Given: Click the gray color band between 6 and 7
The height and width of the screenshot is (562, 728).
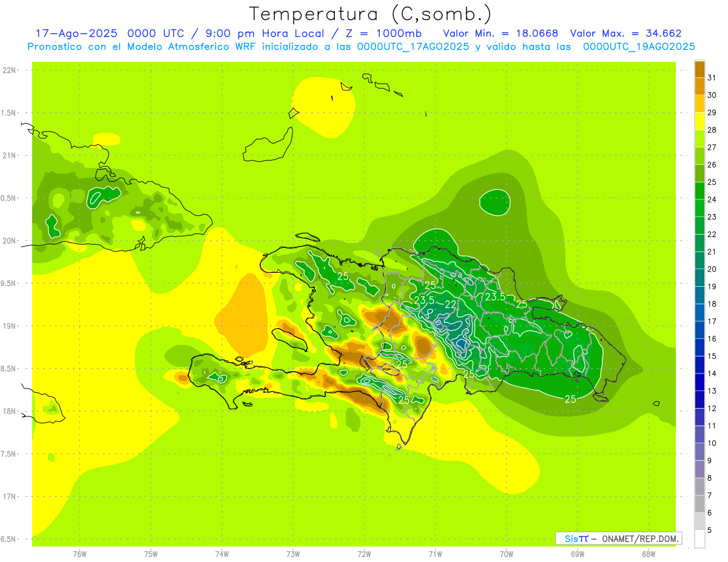Looking at the screenshot, I should tap(699, 504).
